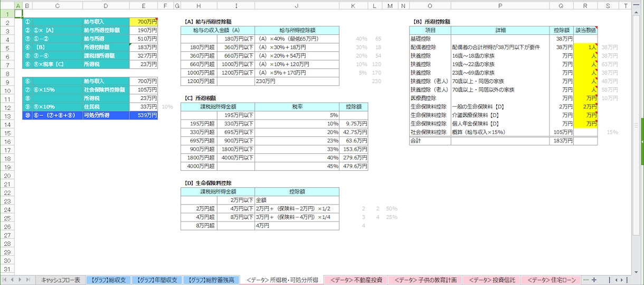Select row 2 header

[8, 22]
